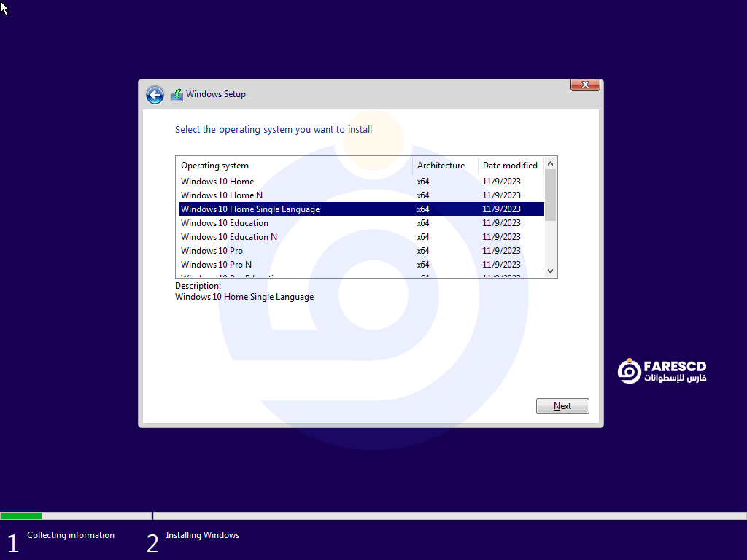747x560 pixels.
Task: Click x64 cell for Windows 10 Home N
Action: point(423,195)
